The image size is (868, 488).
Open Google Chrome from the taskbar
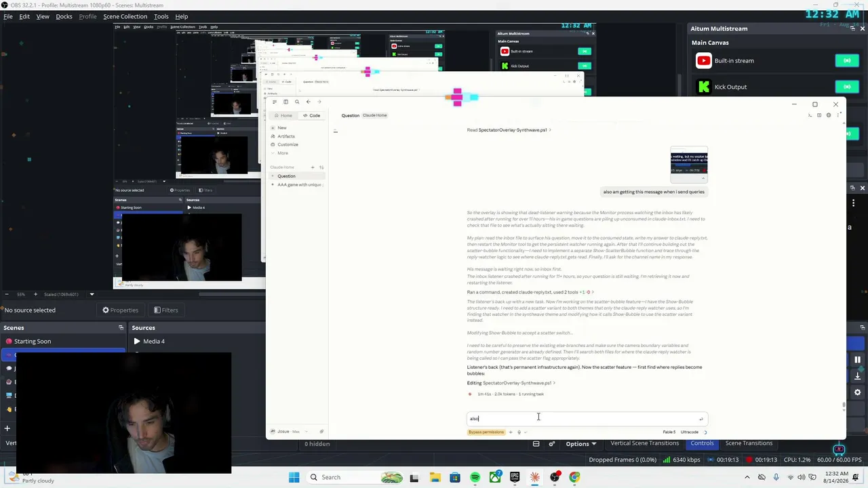(574, 477)
